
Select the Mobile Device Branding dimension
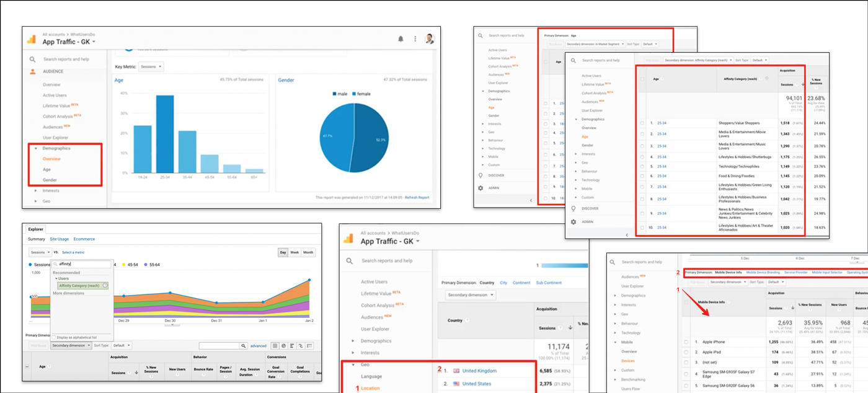coord(763,272)
